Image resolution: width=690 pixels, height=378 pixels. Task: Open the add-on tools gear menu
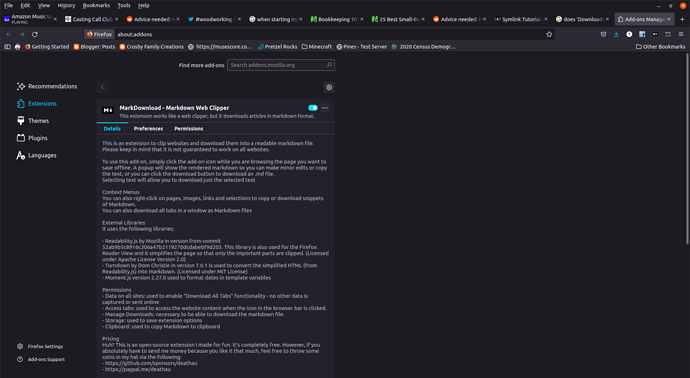329,87
